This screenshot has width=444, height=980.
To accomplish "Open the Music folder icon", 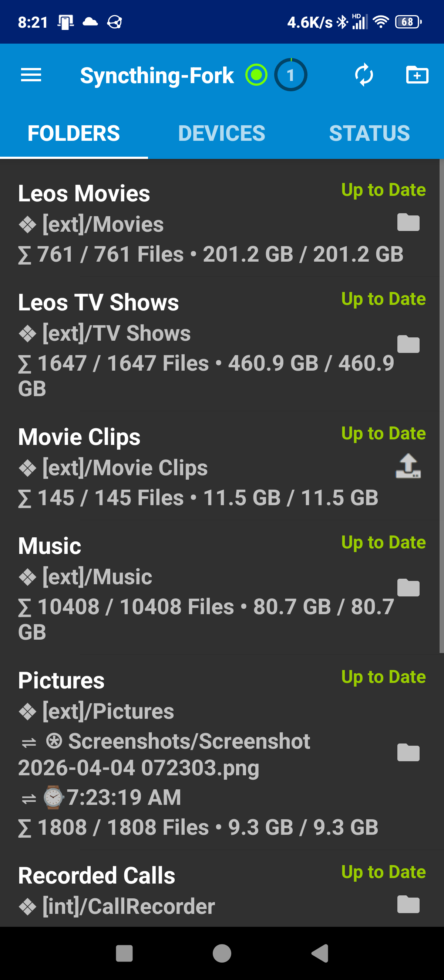I will (408, 588).
